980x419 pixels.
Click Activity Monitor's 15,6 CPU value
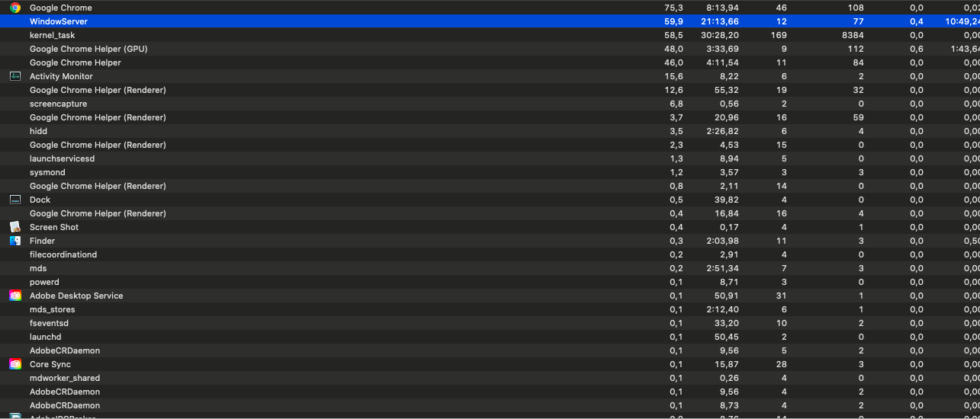(674, 76)
